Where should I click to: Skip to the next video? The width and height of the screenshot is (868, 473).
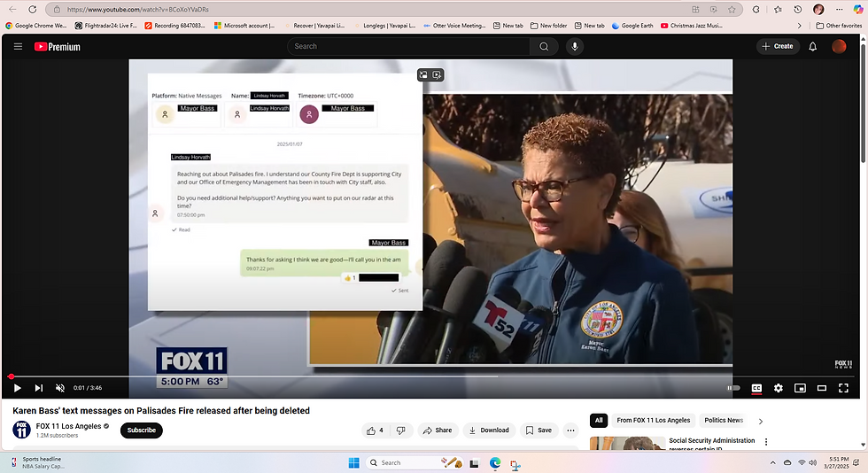38,388
